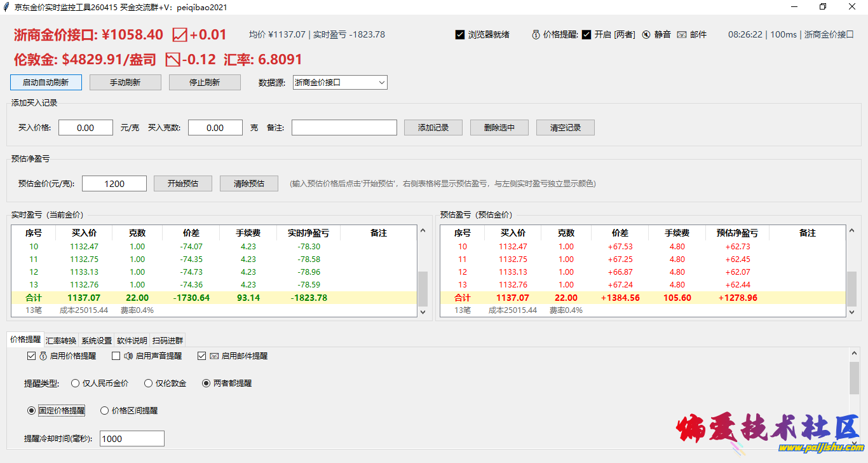Click the feather app icon in title bar
The height and width of the screenshot is (463, 868).
click(x=6, y=7)
